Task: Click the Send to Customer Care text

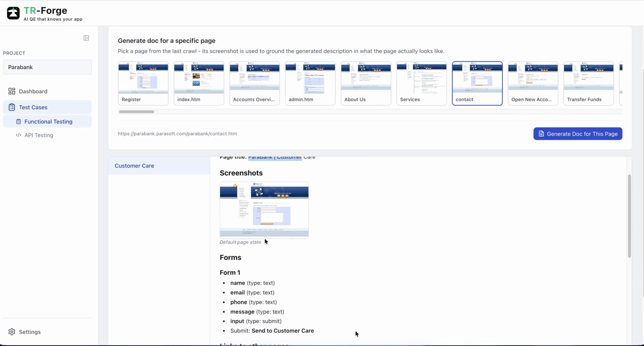Action: click(x=283, y=330)
